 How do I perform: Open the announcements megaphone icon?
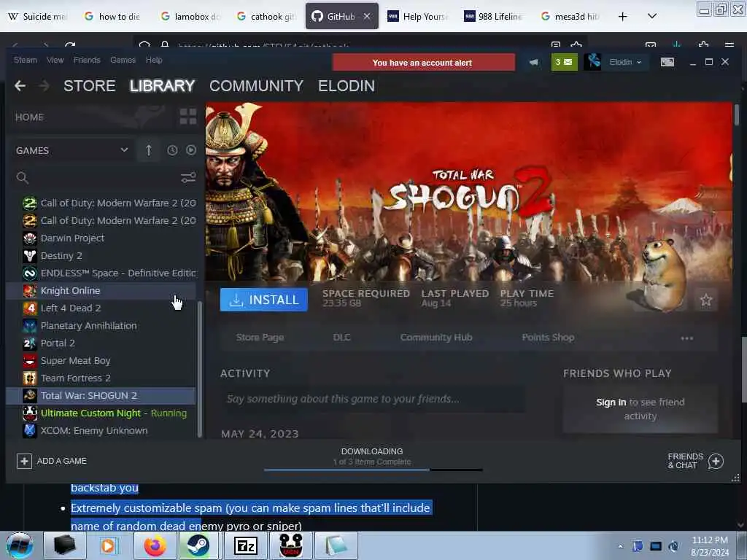(x=533, y=63)
